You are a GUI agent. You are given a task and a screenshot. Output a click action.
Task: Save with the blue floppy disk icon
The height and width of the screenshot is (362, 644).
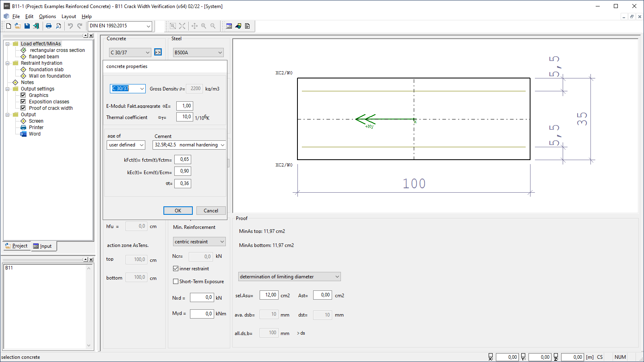coord(27,26)
